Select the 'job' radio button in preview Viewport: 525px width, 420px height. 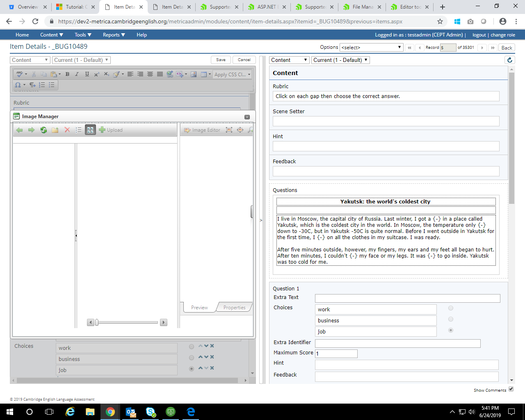point(451,330)
